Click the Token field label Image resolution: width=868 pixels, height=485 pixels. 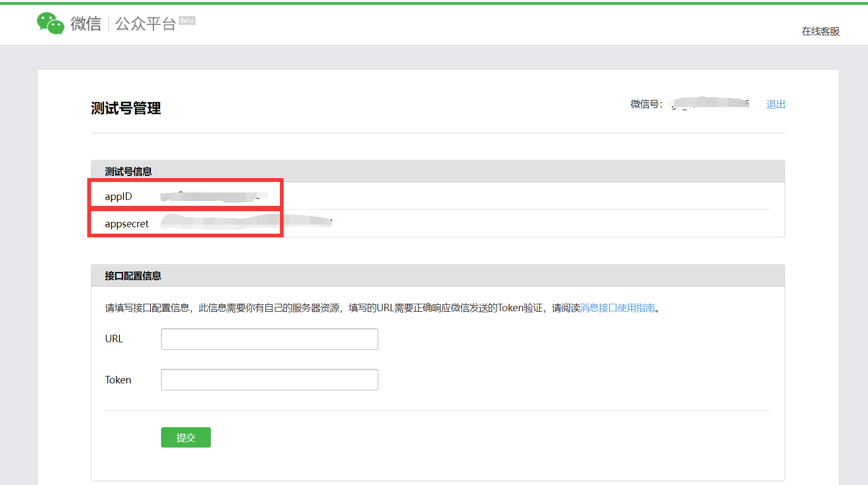coord(118,380)
